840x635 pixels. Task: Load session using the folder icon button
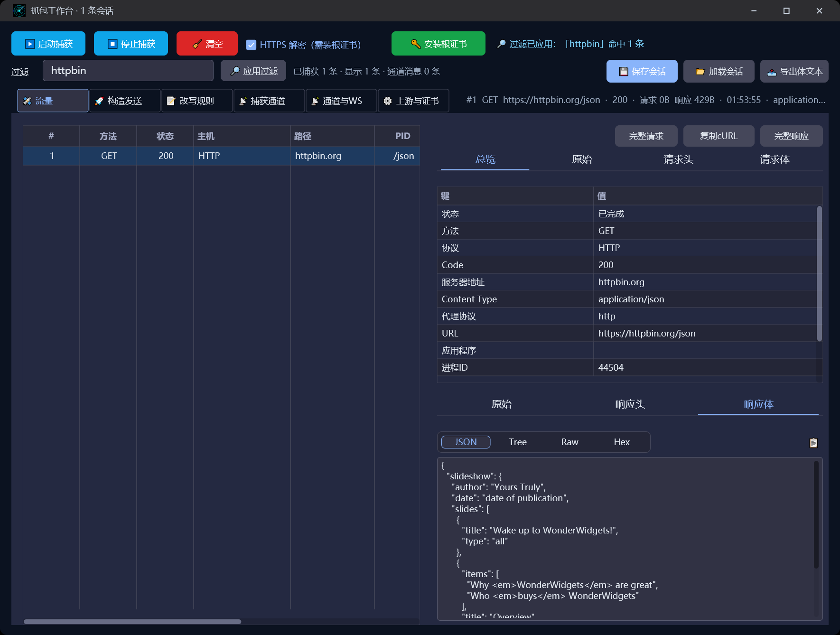(719, 71)
